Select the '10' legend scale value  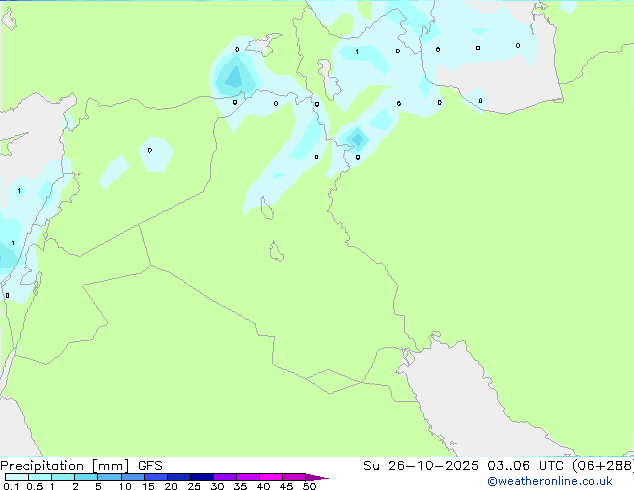pyautogui.click(x=125, y=486)
